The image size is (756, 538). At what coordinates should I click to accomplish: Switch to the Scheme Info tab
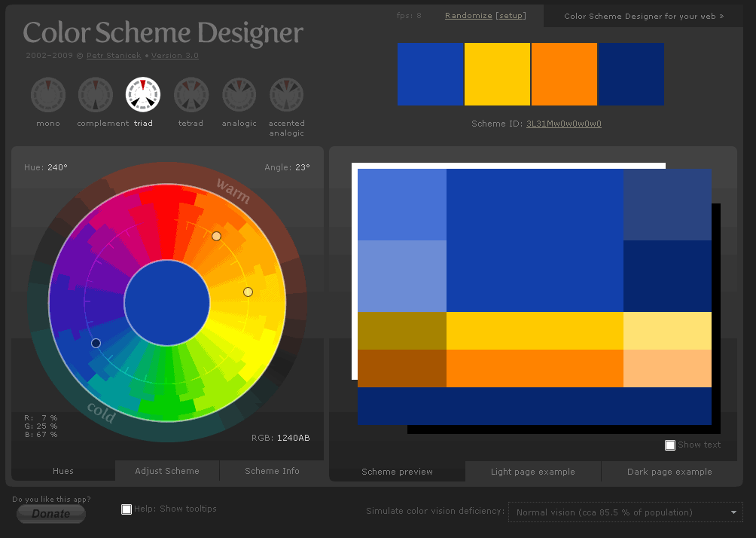coord(272,471)
